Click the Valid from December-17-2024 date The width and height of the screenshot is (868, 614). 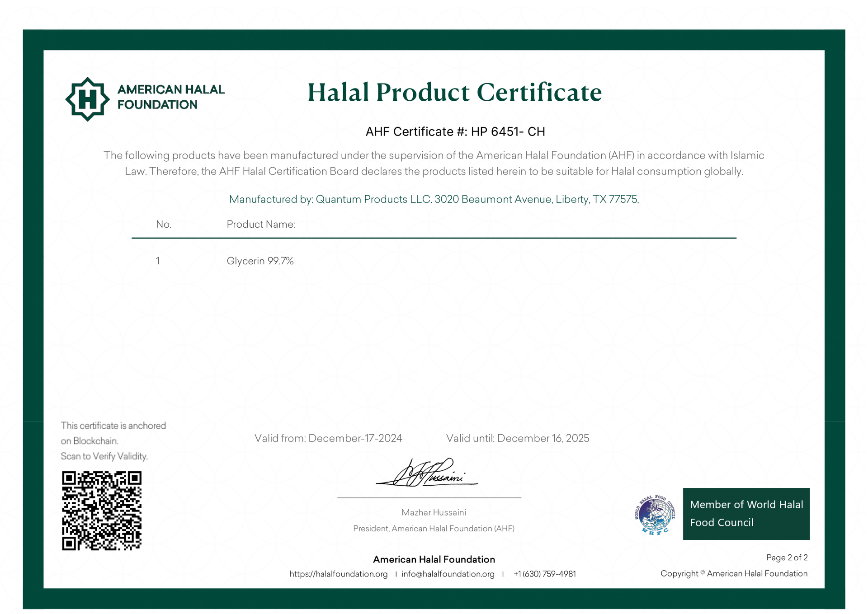(x=328, y=438)
